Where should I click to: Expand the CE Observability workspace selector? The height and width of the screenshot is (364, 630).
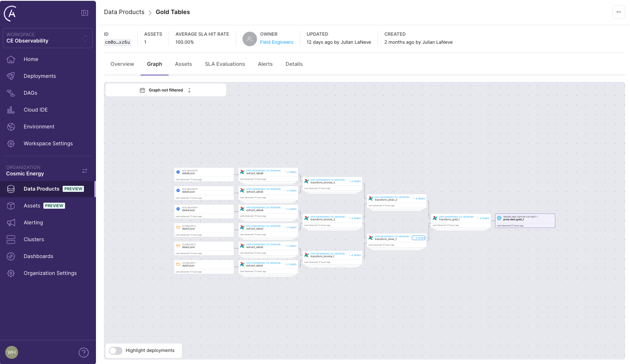[48, 38]
